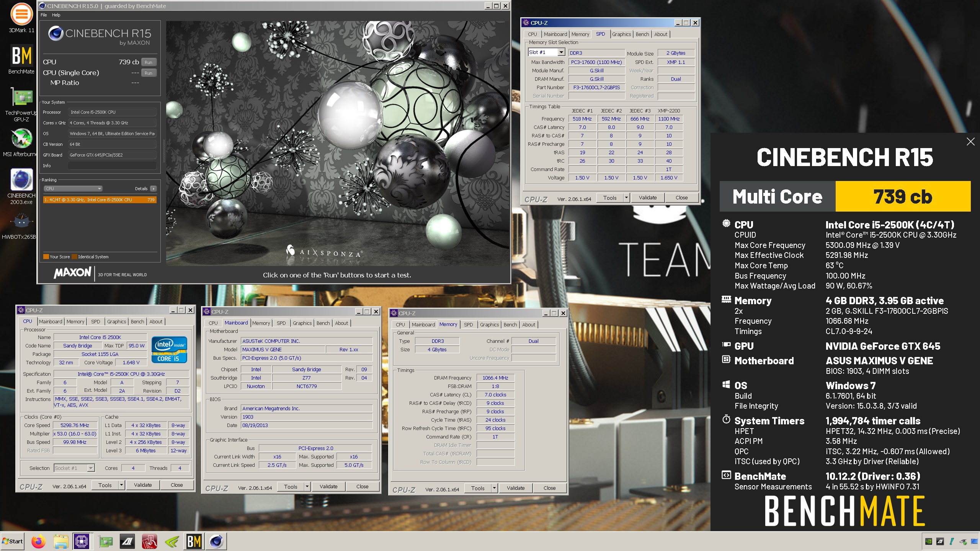Click the 'MAXIMUS V GENE' model field
980x551 pixels.
tap(283, 350)
